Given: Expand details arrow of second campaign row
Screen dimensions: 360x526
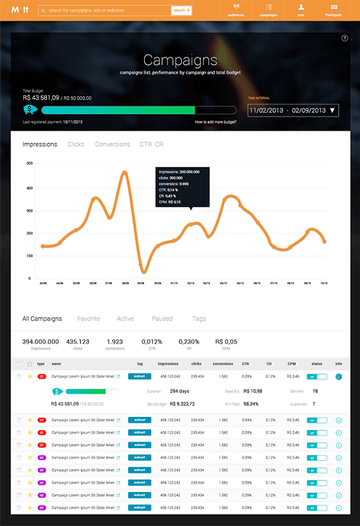Looking at the screenshot, I should click(x=339, y=420).
